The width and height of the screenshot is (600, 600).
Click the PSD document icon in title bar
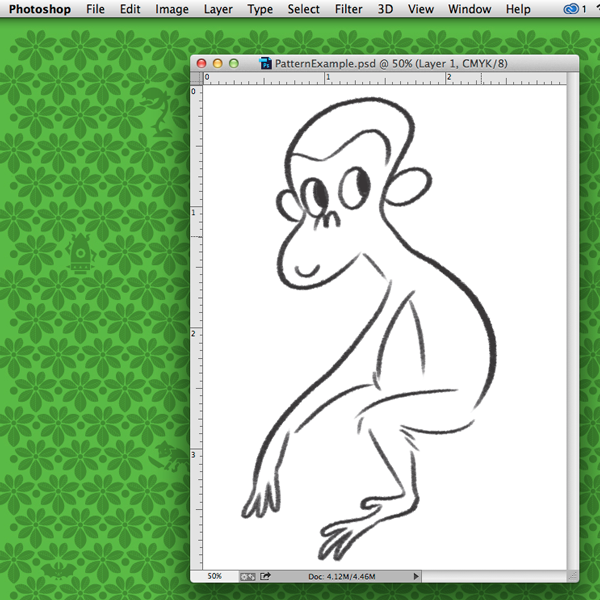(x=266, y=63)
